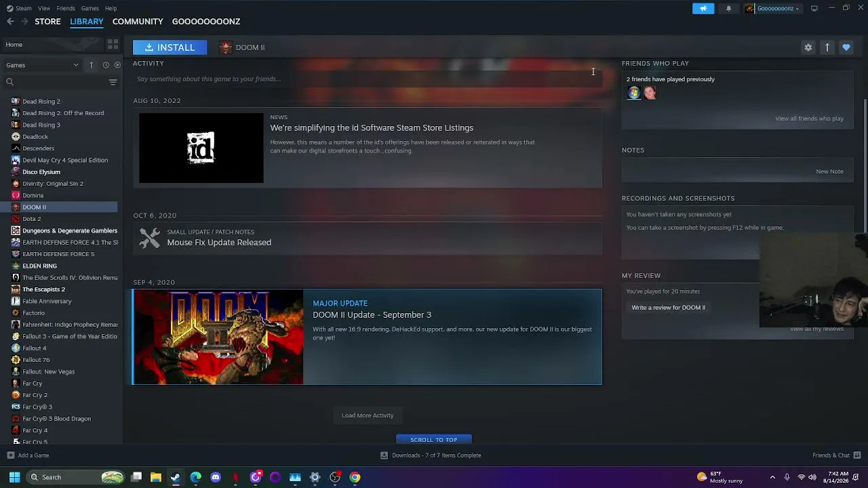This screenshot has height=488, width=868.
Task: Open the GOOOOOOOONZ profile tab
Action: click(x=206, y=22)
